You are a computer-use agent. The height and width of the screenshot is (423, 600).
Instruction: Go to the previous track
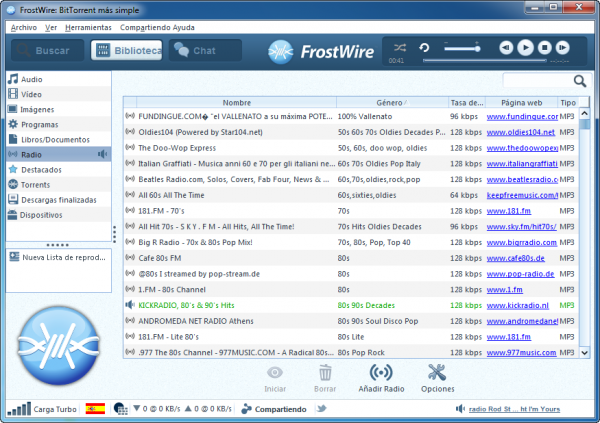click(505, 47)
